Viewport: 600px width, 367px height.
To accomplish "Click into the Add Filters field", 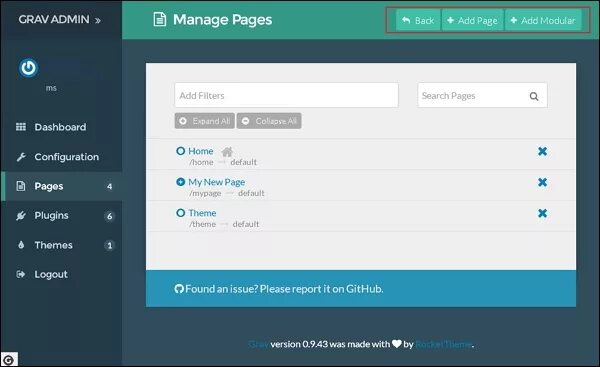I will pyautogui.click(x=286, y=95).
